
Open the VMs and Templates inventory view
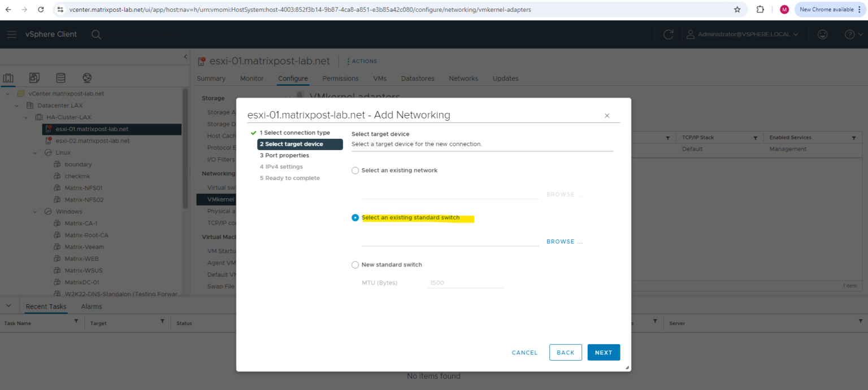coord(34,77)
